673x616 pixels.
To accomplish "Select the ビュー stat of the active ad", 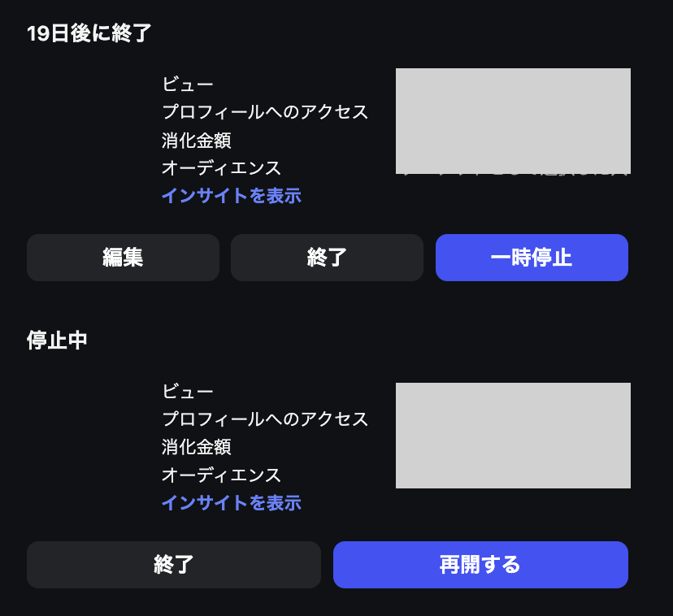I will [x=188, y=84].
